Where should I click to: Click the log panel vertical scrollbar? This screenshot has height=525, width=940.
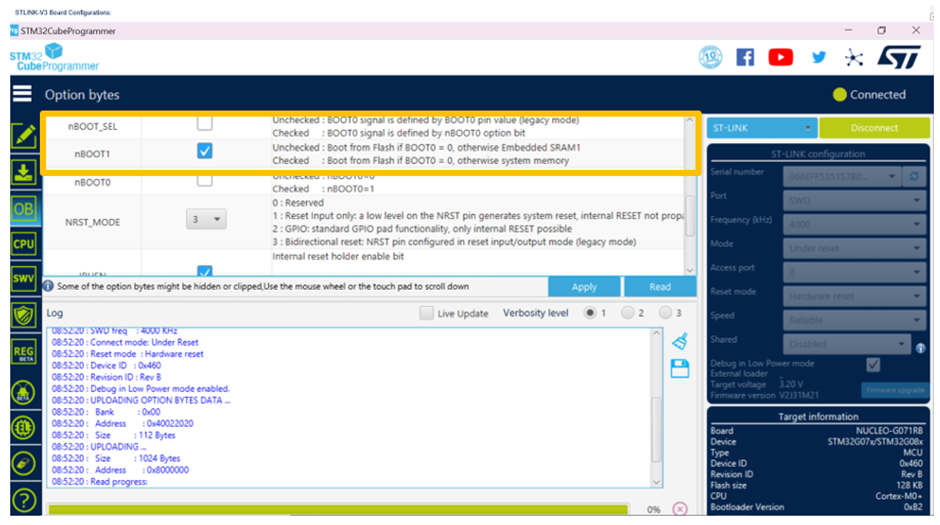(x=656, y=429)
